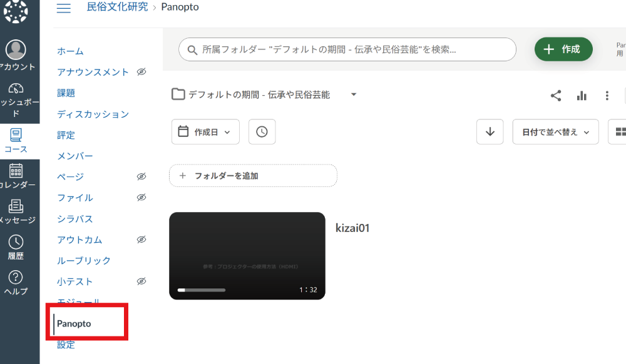Expand the 作成日 date filter dropdown
Image resolution: width=626 pixels, height=364 pixels.
point(205,132)
